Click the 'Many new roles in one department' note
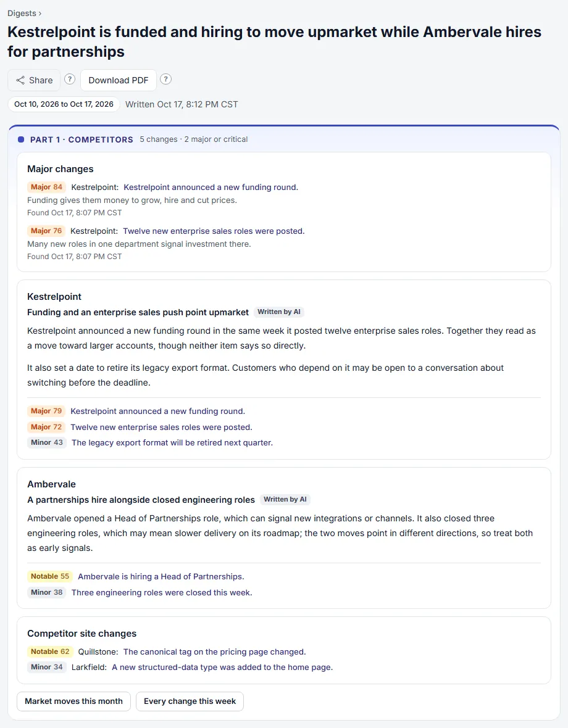The width and height of the screenshot is (568, 728). [x=139, y=244]
